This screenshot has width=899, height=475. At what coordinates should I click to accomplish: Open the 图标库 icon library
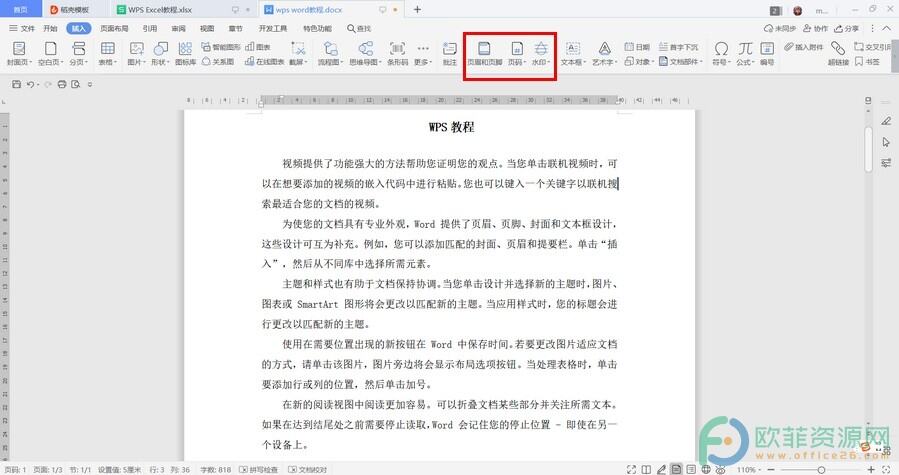point(185,53)
